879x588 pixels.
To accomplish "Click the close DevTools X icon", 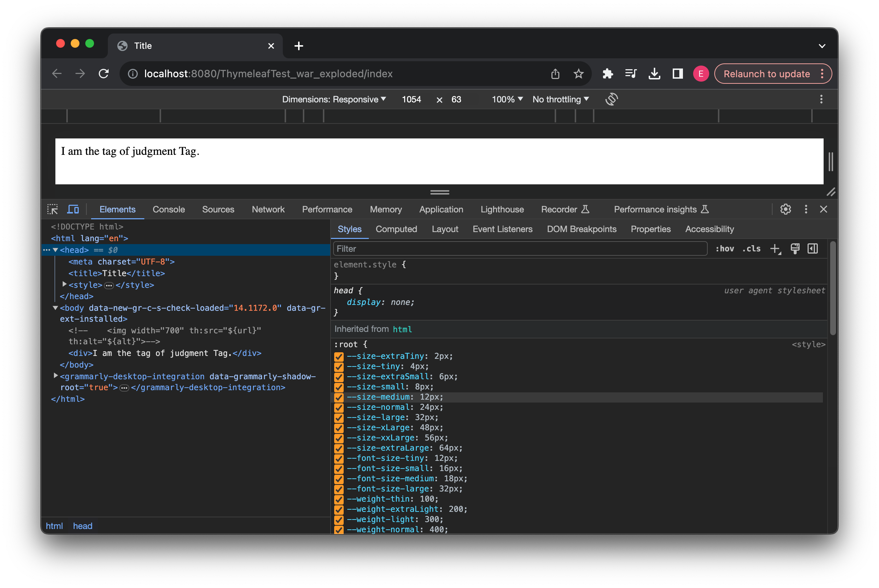I will coord(823,209).
